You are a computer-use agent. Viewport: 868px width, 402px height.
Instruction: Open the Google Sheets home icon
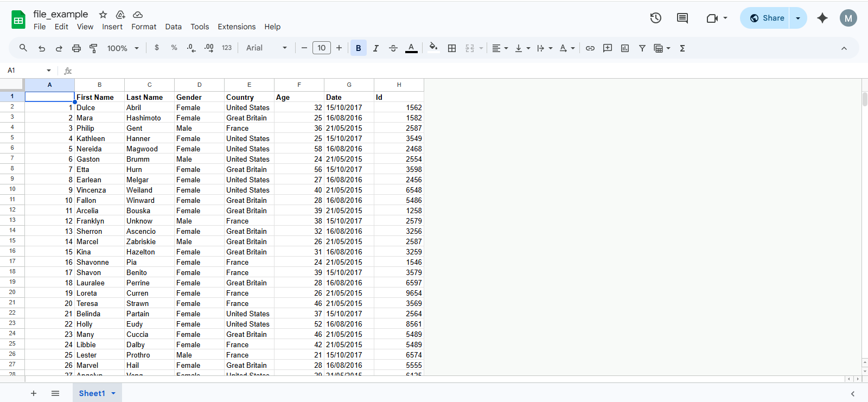coord(18,20)
